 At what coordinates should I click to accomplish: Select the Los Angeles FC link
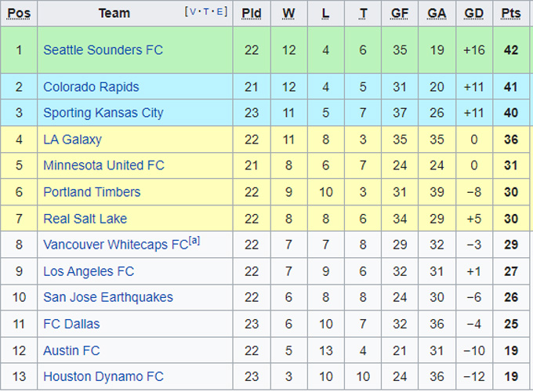click(89, 271)
